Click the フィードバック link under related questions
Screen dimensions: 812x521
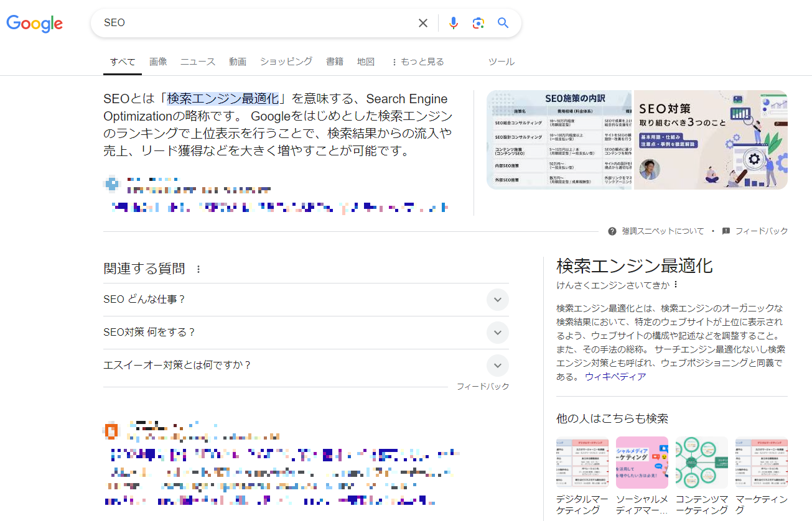pyautogui.click(x=483, y=386)
